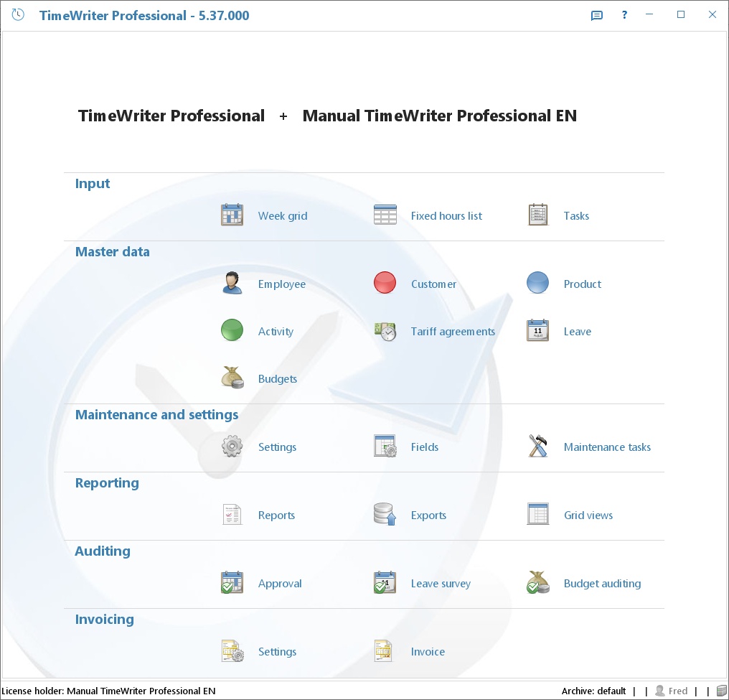Click the 'Archive: default' status text
Viewport: 729px width, 700px height.
tap(593, 691)
